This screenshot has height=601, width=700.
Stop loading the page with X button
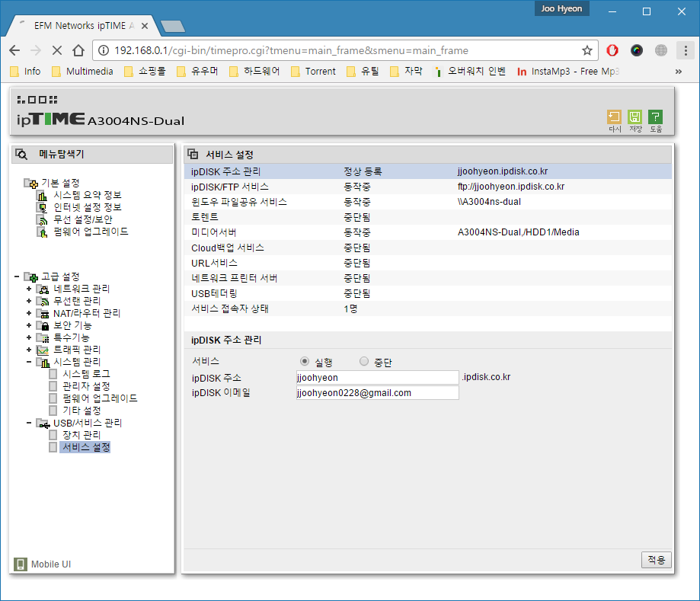coord(57,50)
